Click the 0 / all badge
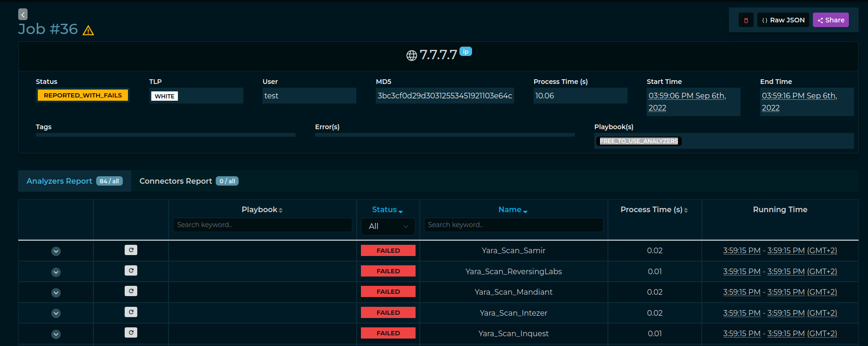 click(x=227, y=181)
